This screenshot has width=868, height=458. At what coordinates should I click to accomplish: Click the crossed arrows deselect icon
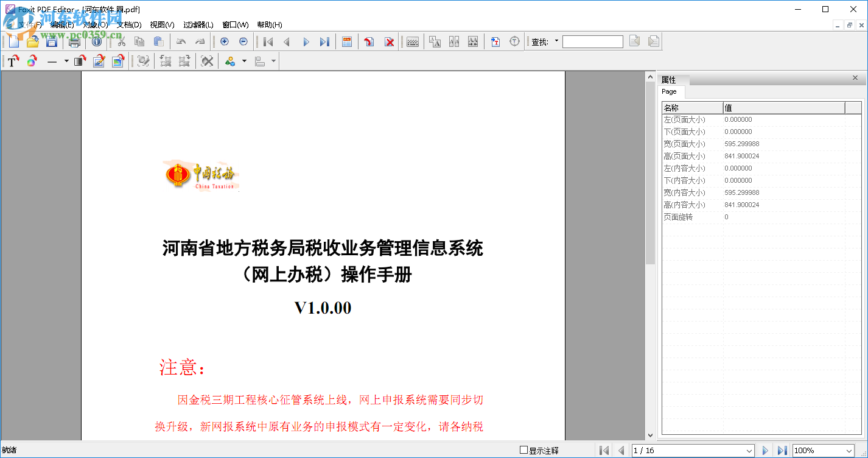tap(206, 61)
